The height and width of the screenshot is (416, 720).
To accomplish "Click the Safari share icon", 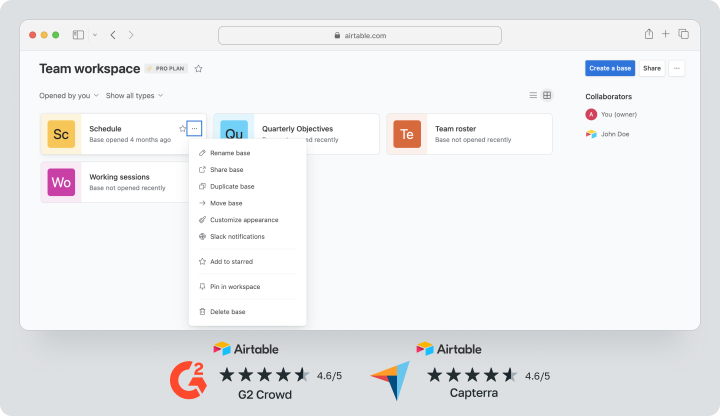I will coord(648,34).
